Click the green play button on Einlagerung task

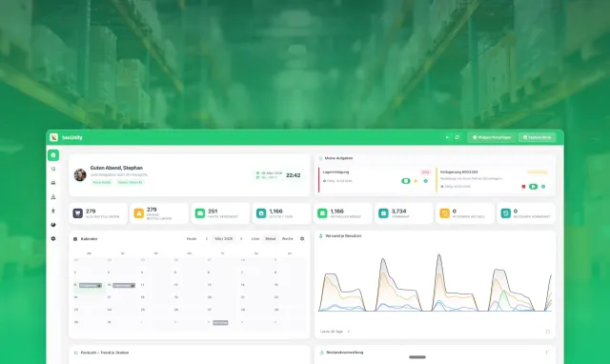pyautogui.click(x=533, y=187)
